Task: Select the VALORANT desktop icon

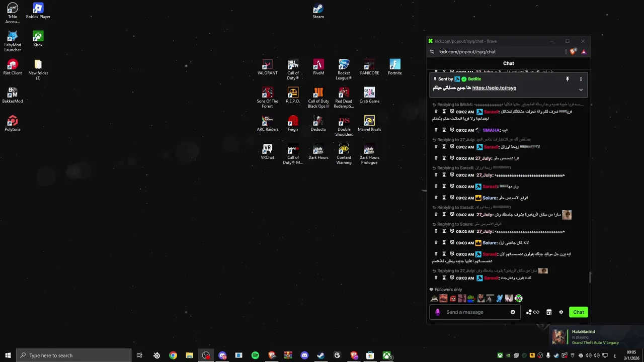Action: point(267,67)
